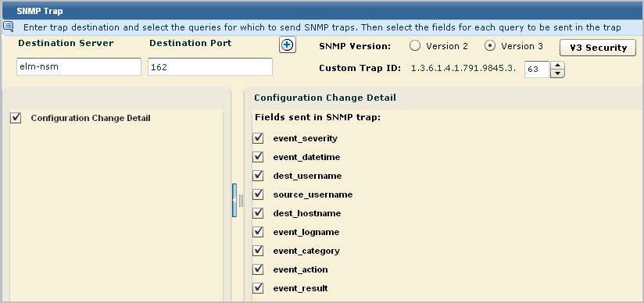Click the Custom Trap ID number field
Screen dimensions: 644x303
pos(537,70)
